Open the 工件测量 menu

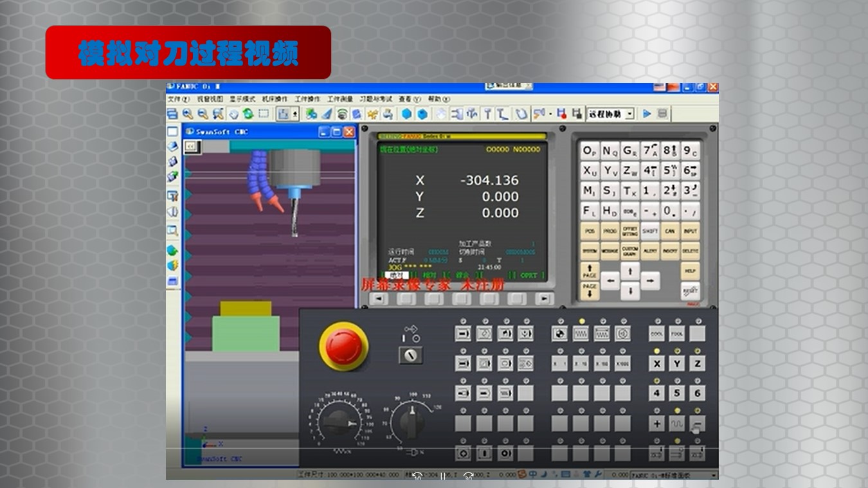click(339, 99)
